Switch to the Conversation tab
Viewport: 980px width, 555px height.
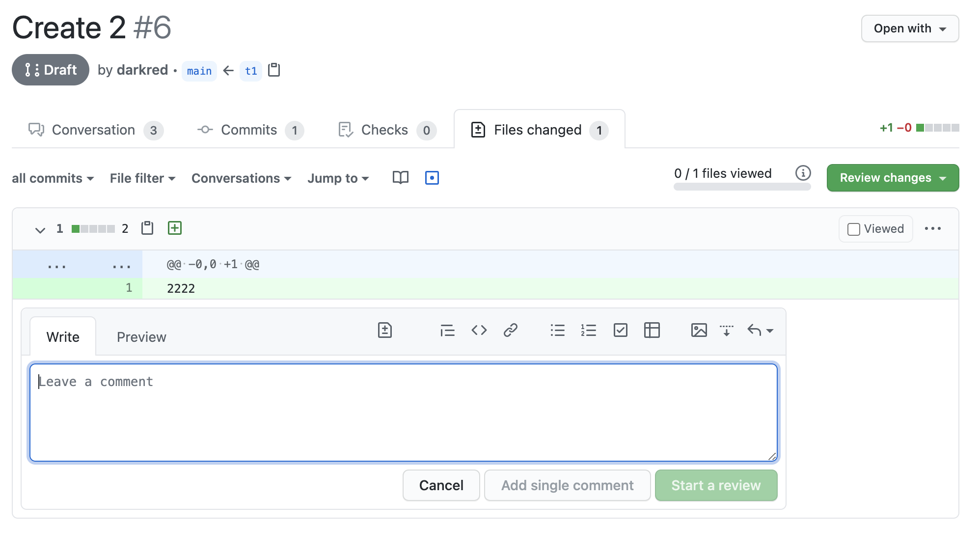point(93,130)
